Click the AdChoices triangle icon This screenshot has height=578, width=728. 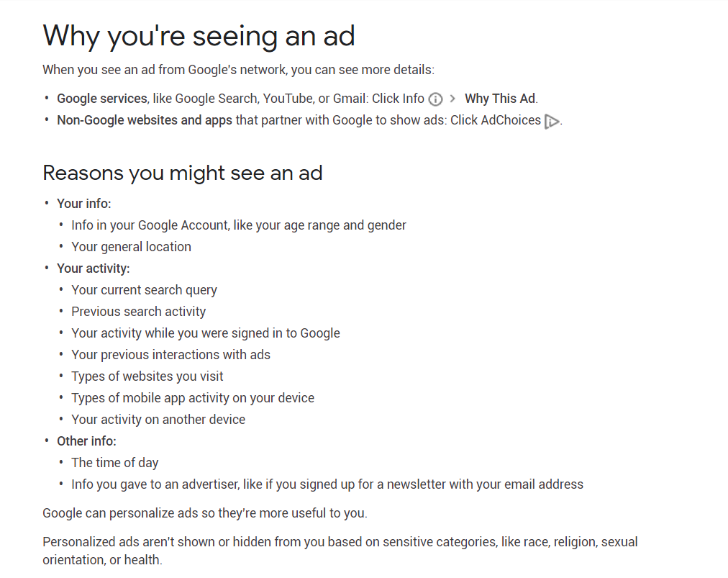coord(552,122)
